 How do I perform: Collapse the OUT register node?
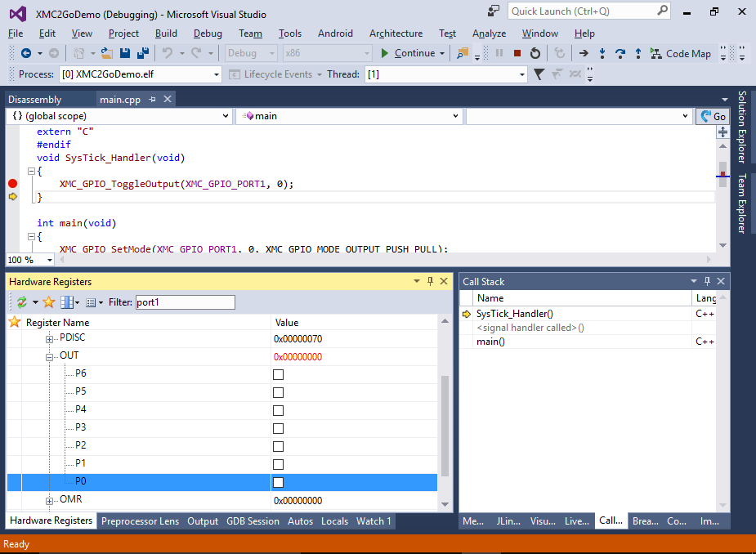(49, 357)
